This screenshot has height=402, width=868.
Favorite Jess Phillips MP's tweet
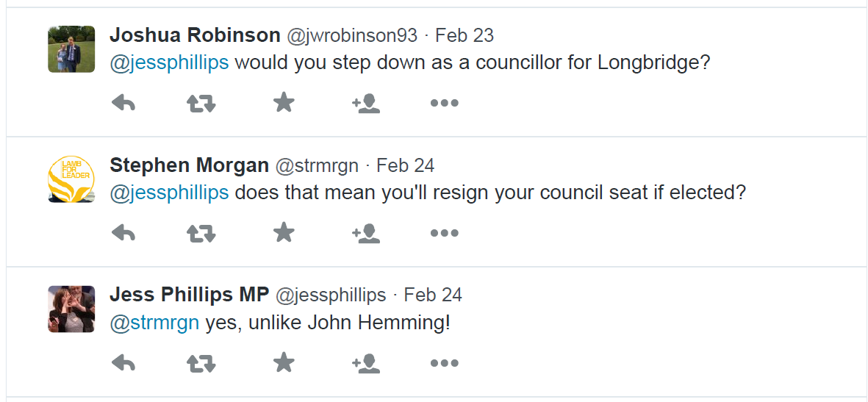coord(284,362)
